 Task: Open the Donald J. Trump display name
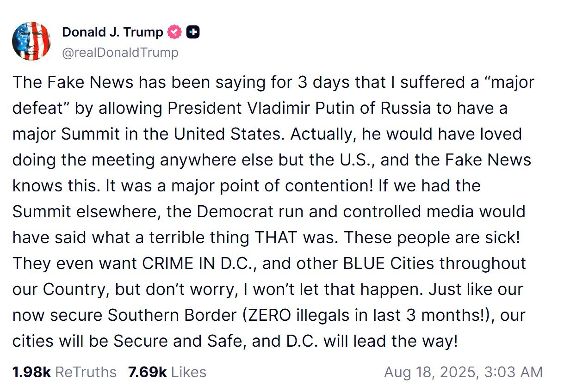112,32
